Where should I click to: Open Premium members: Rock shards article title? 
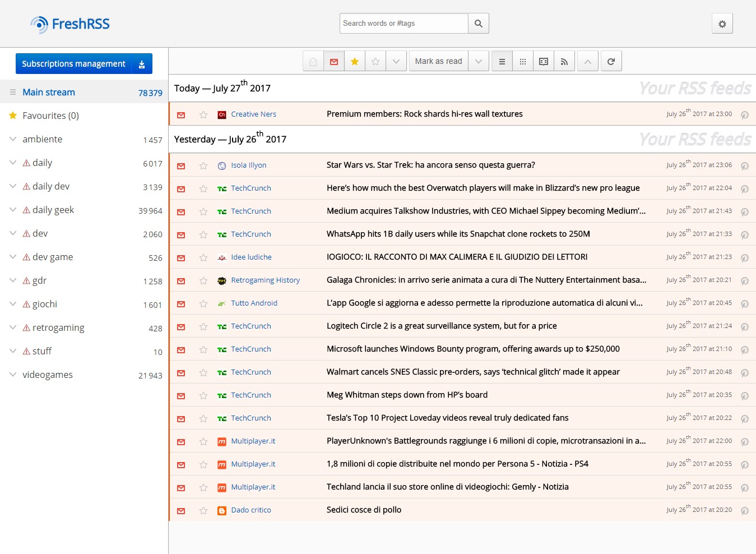(425, 114)
